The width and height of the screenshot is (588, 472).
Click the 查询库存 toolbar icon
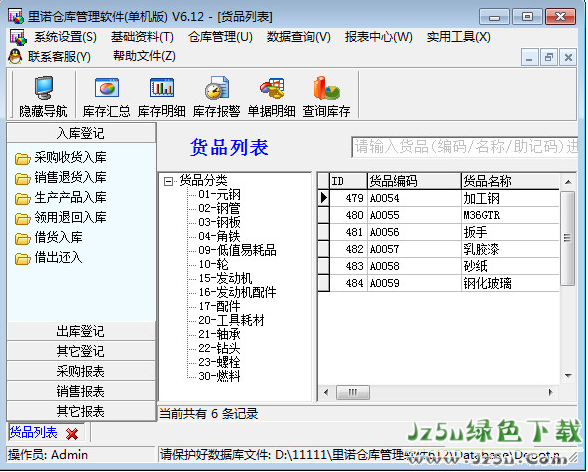[x=326, y=88]
